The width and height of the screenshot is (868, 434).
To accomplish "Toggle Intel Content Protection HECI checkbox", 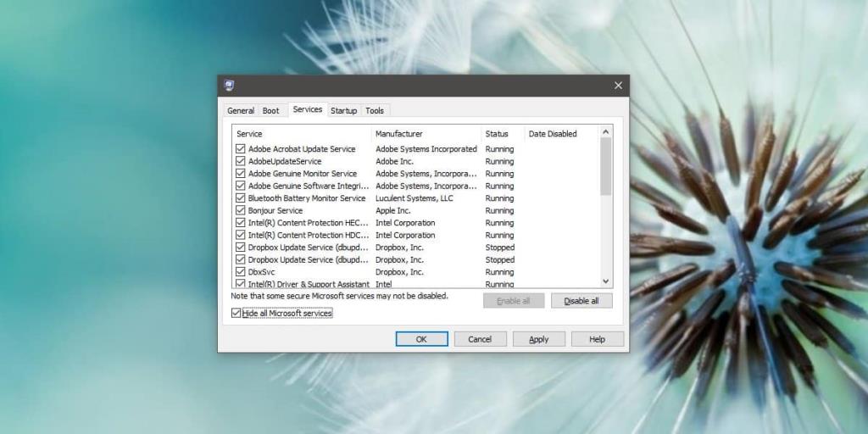I will tap(240, 223).
